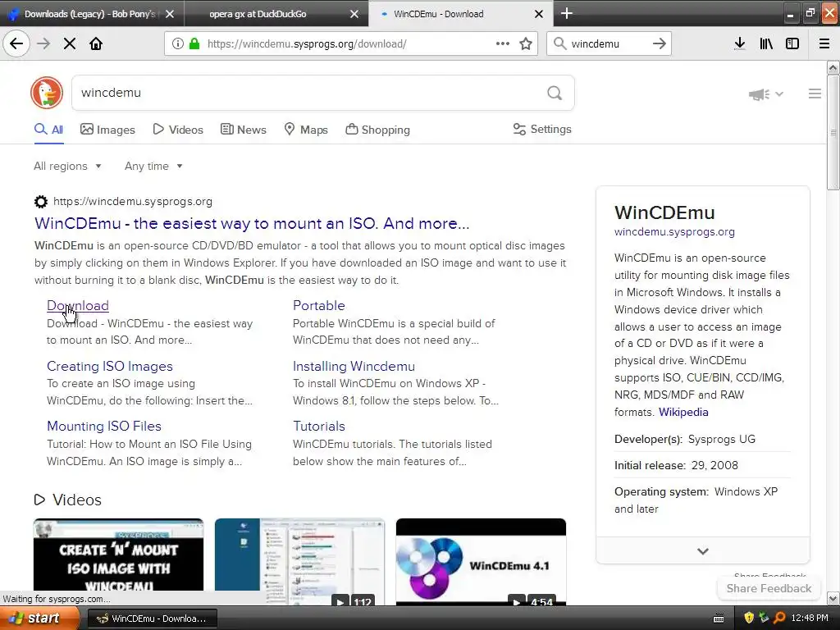
Task: Close the WinCDEmu - Download tab
Action: coord(539,14)
